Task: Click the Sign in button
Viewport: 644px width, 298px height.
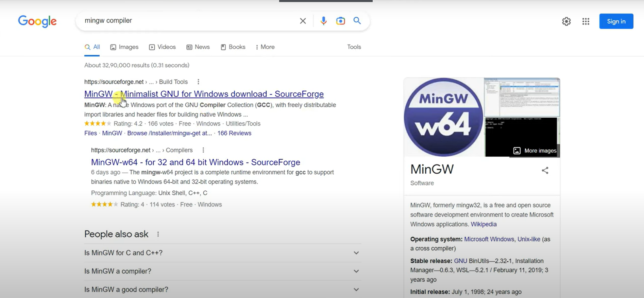Action: tap(616, 21)
